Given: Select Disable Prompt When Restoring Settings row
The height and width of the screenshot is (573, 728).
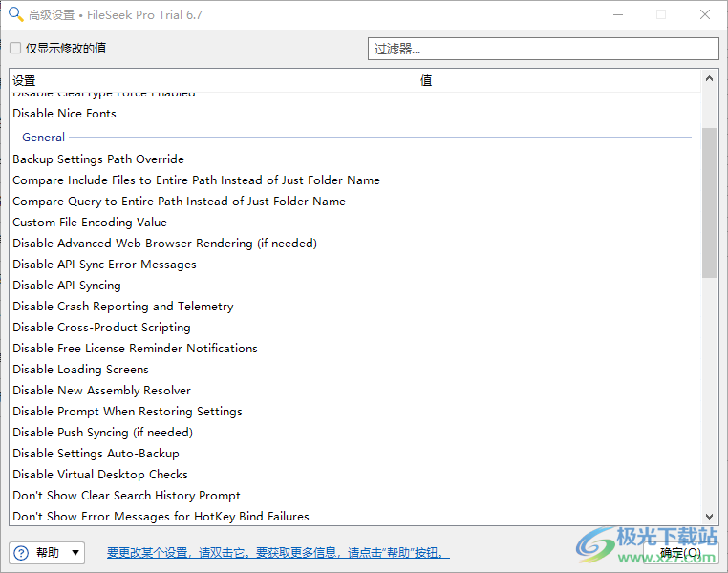Looking at the screenshot, I should pos(355,411).
